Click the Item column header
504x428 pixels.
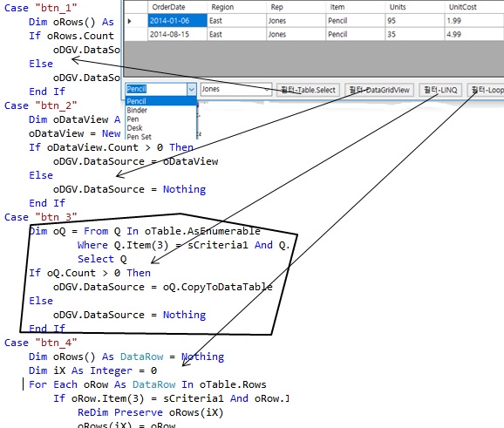click(355, 7)
